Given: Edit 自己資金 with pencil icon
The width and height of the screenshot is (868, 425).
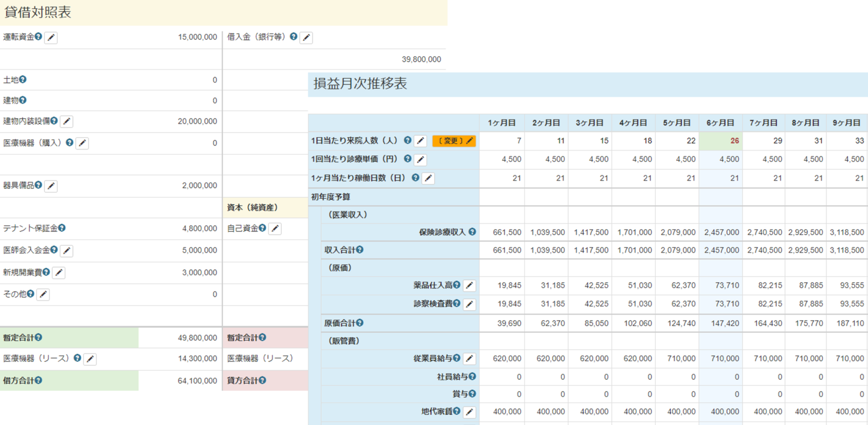Looking at the screenshot, I should pyautogui.click(x=275, y=229).
